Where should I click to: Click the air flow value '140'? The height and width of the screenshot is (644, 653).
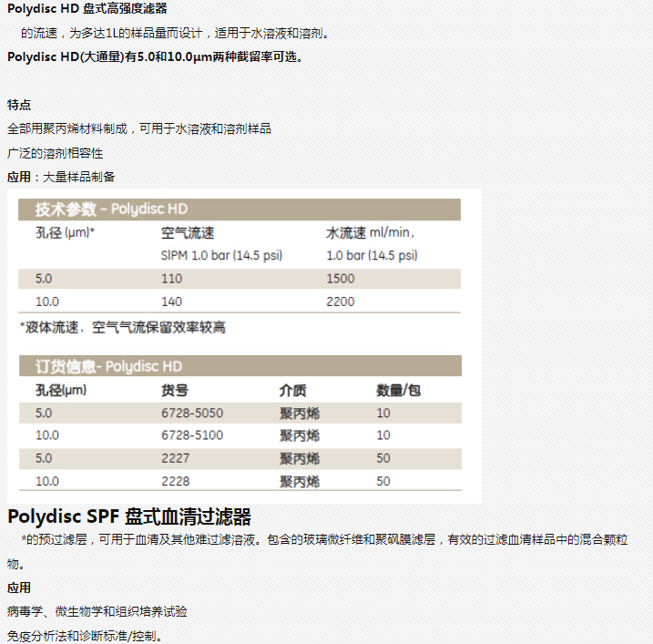click(171, 302)
